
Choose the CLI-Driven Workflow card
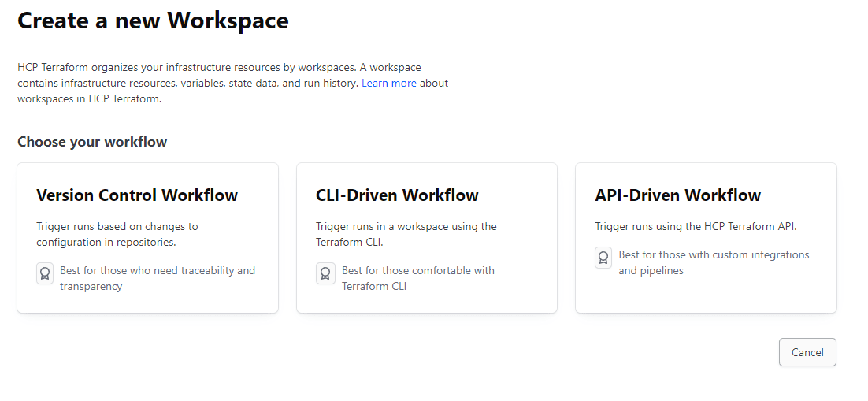[427, 238]
